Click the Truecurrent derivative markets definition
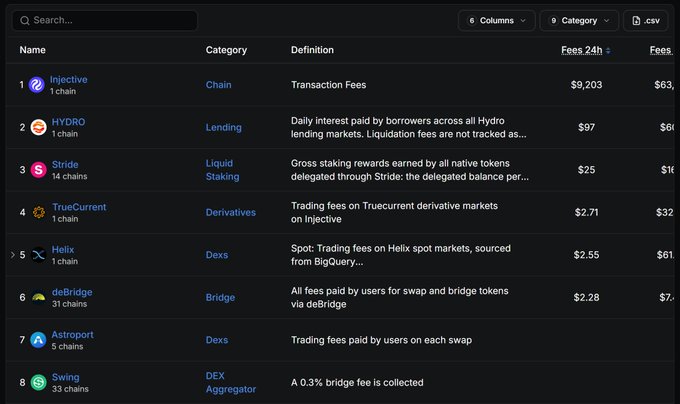This screenshot has width=680, height=404. [x=394, y=212]
